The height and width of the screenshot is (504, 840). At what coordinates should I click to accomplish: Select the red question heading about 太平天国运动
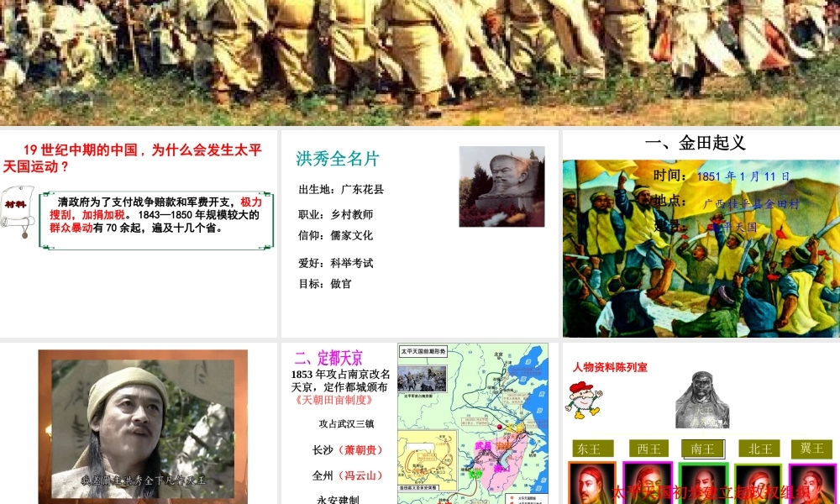(133, 159)
